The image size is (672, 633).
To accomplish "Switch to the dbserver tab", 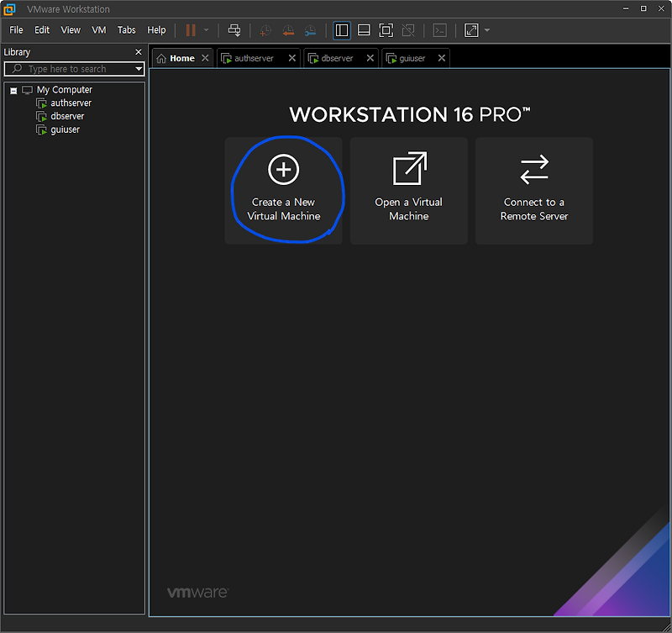I will pyautogui.click(x=335, y=57).
